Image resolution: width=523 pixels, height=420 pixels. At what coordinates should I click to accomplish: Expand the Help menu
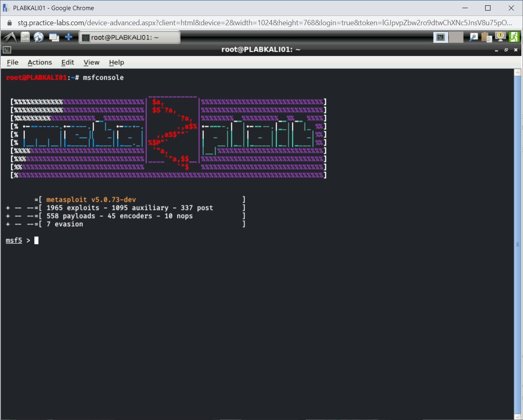pos(116,62)
